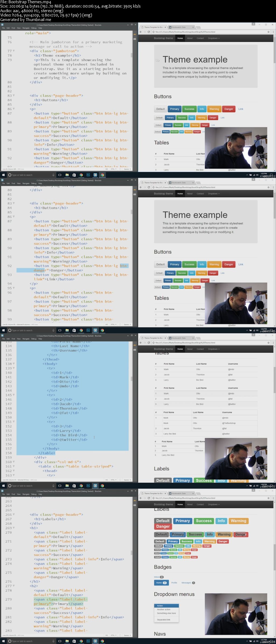Click Brackets editor vertical scrollbar in 00:01:22 frame
Screen dimensions: 276x644
[x=132, y=55]
